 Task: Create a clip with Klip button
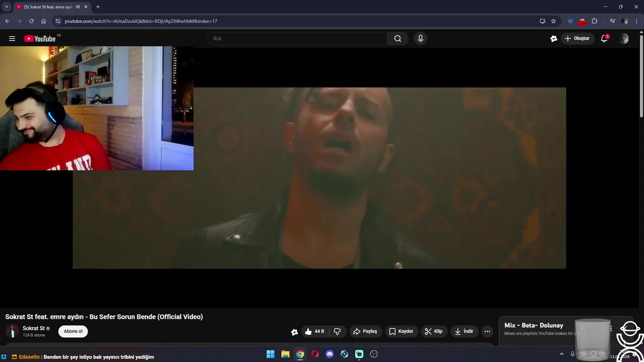434,331
